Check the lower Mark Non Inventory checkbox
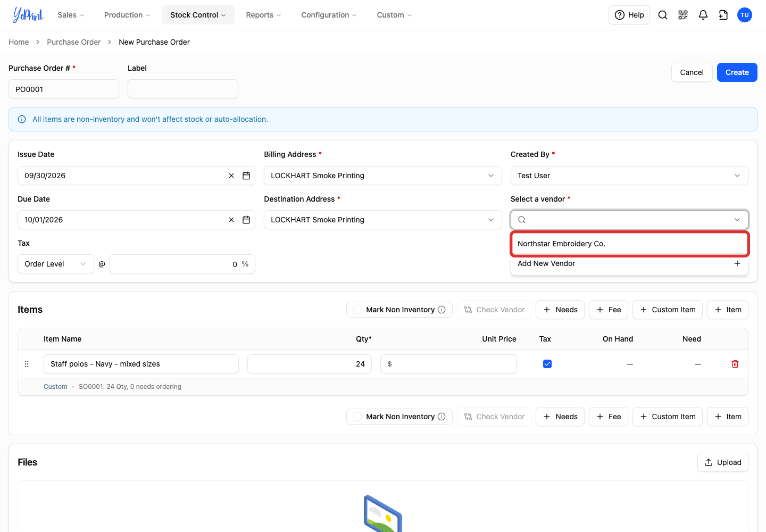The height and width of the screenshot is (532, 766). [357, 417]
